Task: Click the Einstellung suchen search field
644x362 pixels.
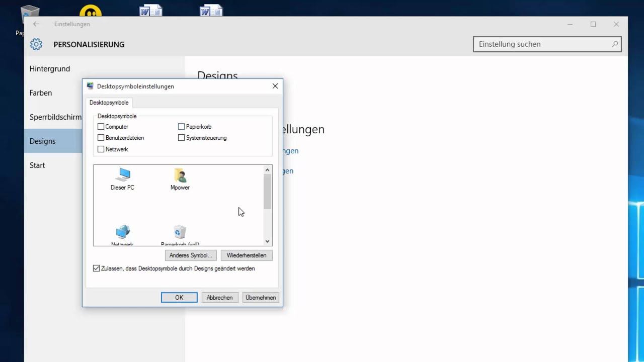Action: [547, 44]
